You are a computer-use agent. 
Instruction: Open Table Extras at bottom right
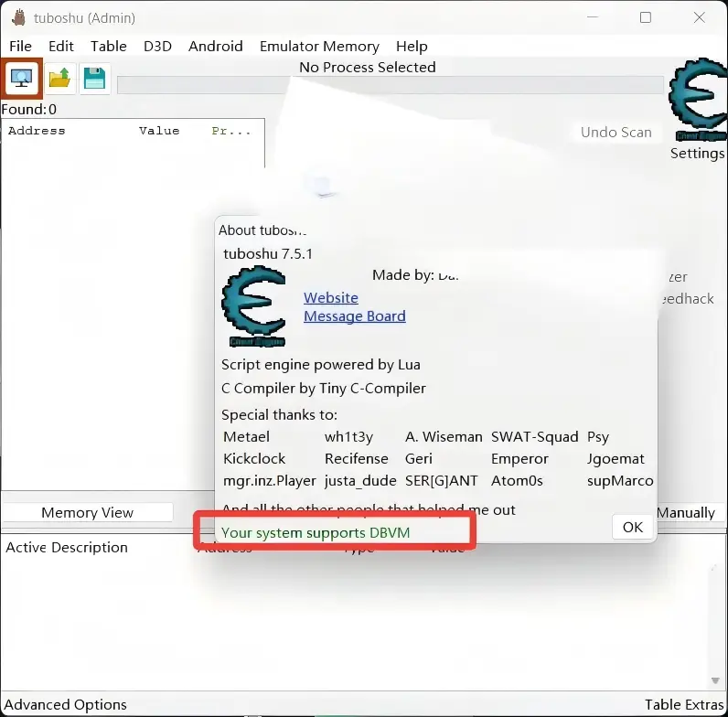[x=684, y=704]
